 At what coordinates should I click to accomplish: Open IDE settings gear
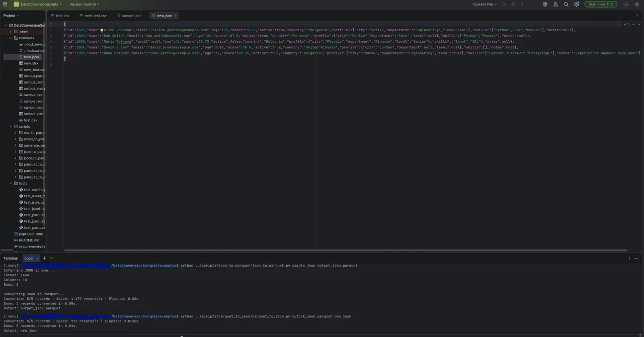click(x=577, y=4)
